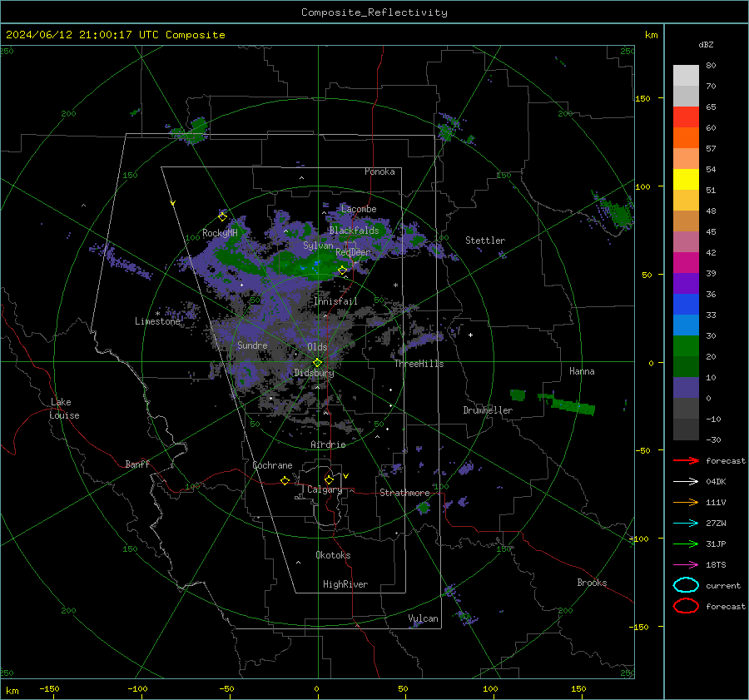Click the Drumheller city label
Viewport: 749px width, 700px height.
[488, 410]
